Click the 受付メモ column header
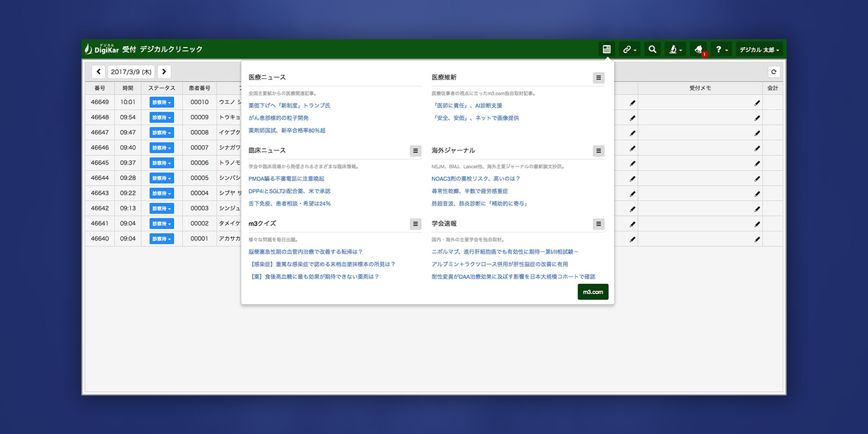The image size is (868, 434). pos(700,88)
